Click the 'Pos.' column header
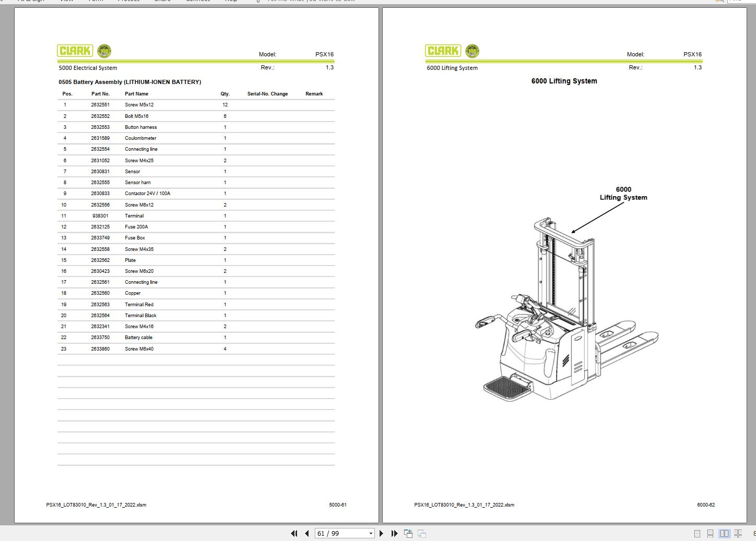The height and width of the screenshot is (541, 756). coord(67,94)
